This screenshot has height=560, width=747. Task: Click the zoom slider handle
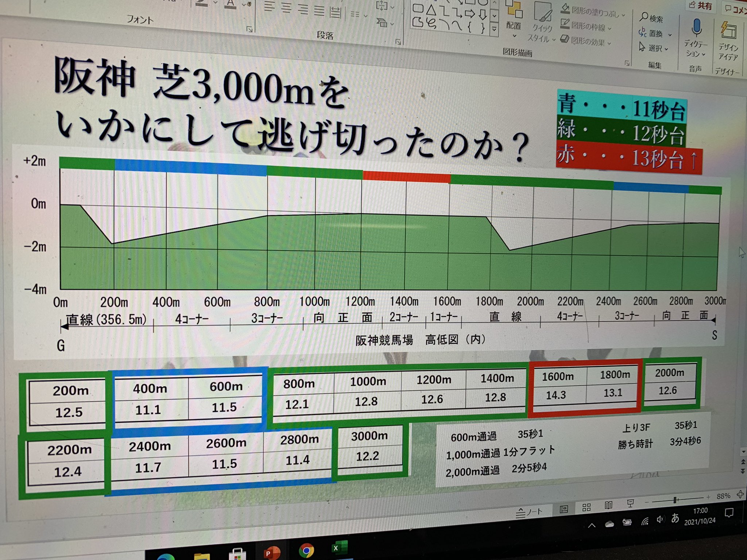tap(675, 500)
